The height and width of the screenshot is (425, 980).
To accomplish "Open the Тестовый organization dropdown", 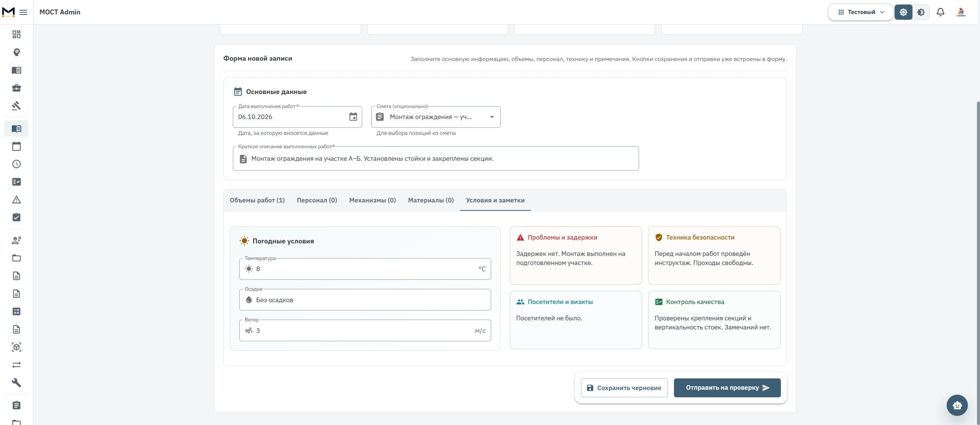I will (x=861, y=12).
